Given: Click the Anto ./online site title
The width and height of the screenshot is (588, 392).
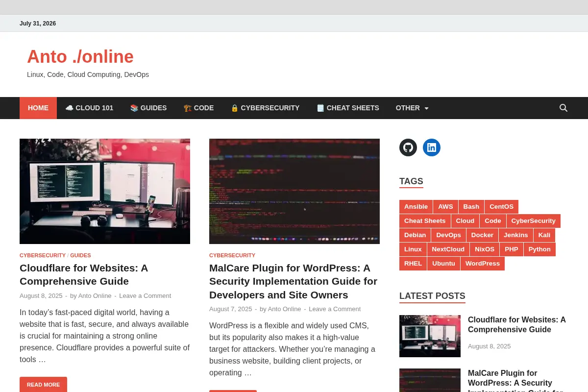Looking at the screenshot, I should pos(80,57).
